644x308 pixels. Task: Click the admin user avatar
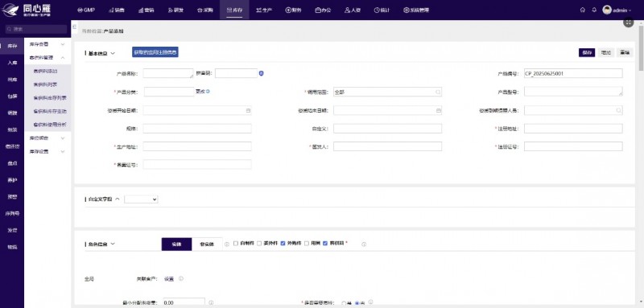pyautogui.click(x=607, y=10)
